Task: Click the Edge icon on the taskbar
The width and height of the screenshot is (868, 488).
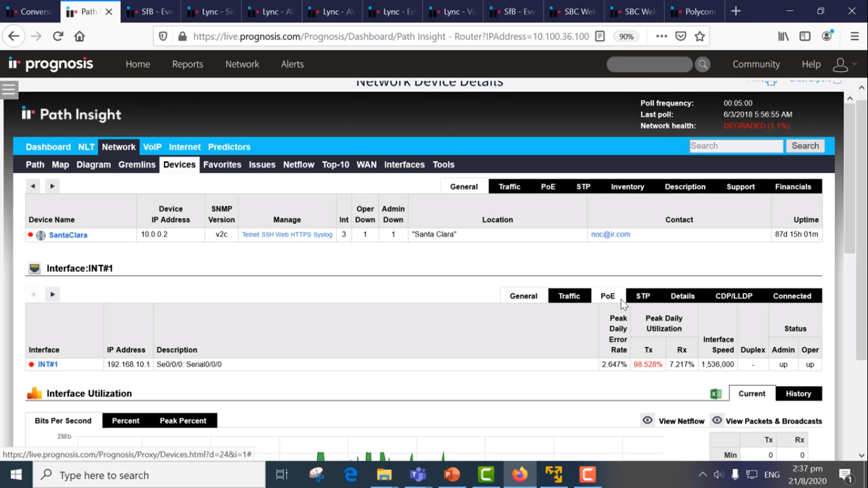Action: (x=350, y=475)
